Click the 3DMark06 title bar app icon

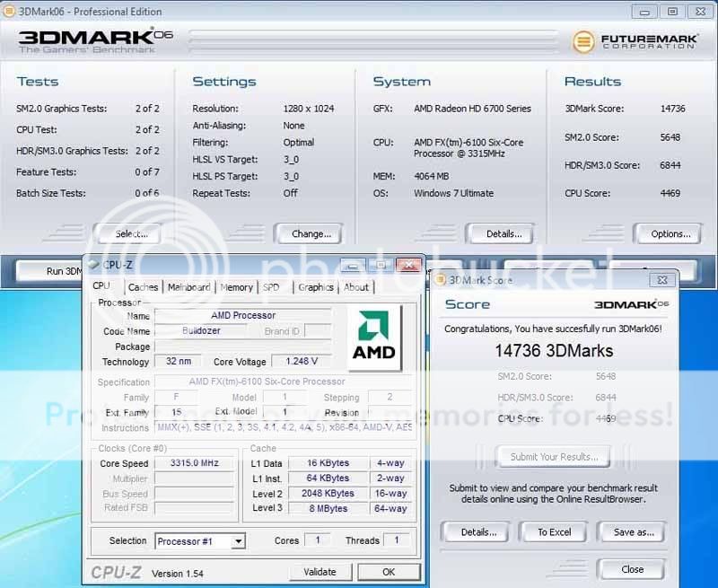click(x=9, y=11)
